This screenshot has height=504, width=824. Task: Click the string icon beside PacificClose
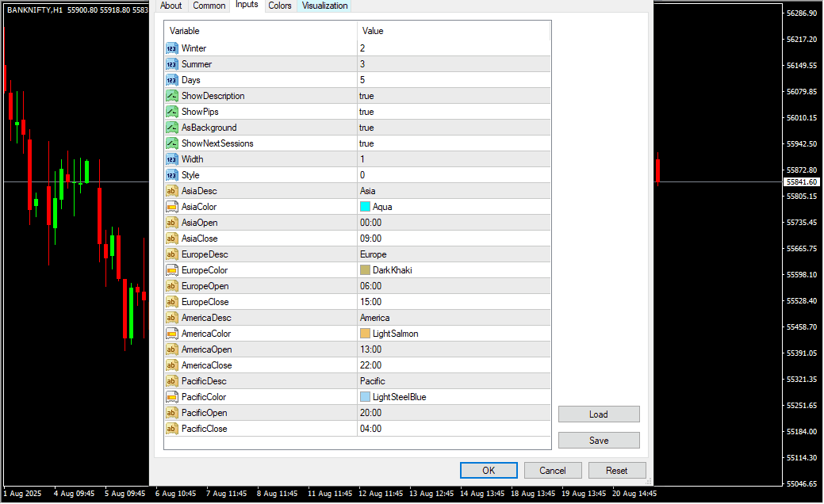coord(171,429)
